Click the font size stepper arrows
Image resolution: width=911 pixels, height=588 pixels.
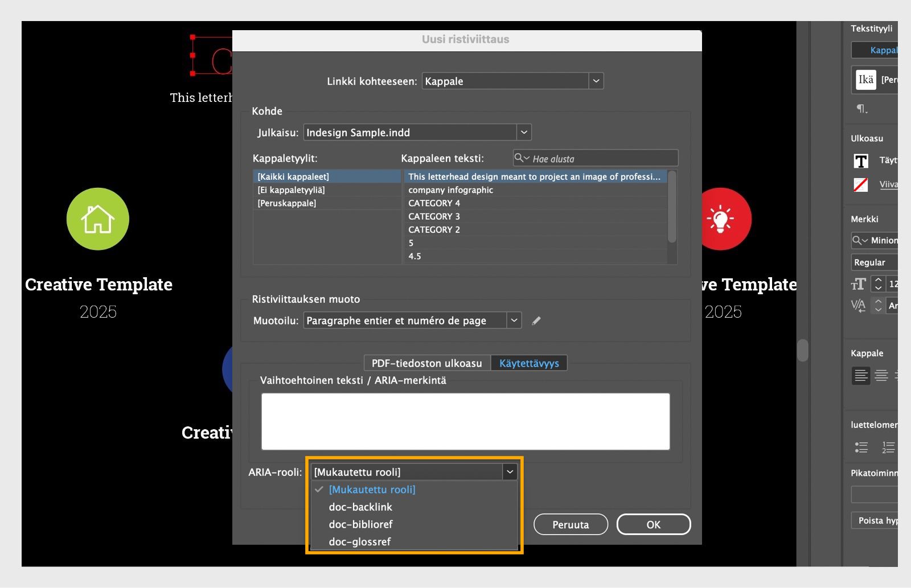[878, 284]
